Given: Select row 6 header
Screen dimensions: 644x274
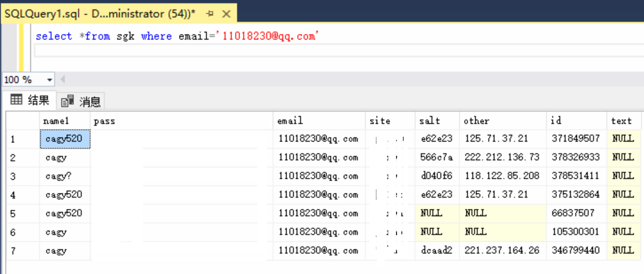Looking at the screenshot, I should tap(23, 232).
